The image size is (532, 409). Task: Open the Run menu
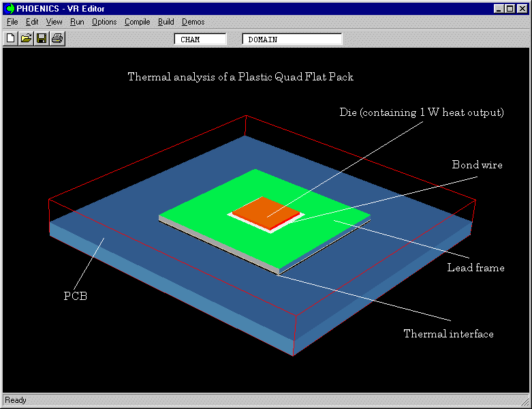77,22
